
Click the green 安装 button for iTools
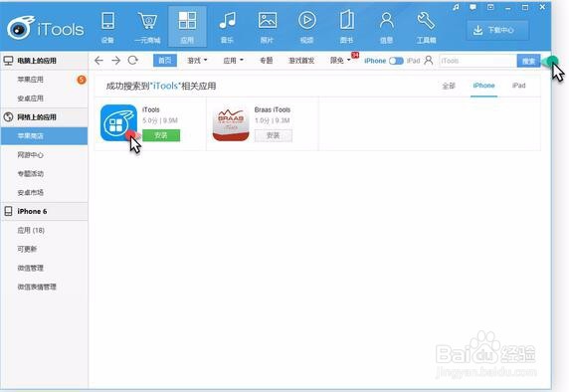(161, 135)
